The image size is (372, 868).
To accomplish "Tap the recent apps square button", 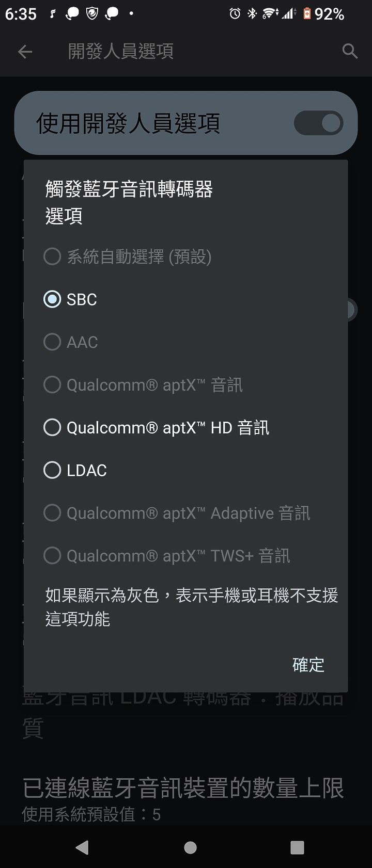I will (297, 847).
